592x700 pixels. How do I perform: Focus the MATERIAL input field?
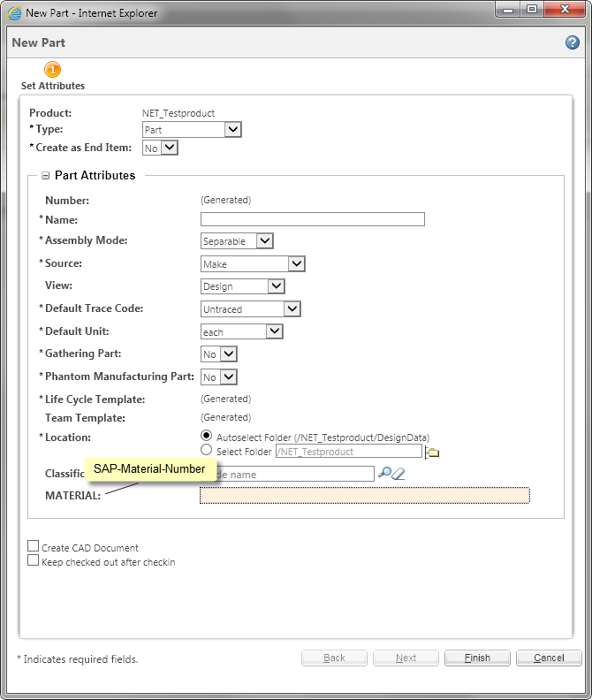click(x=365, y=496)
